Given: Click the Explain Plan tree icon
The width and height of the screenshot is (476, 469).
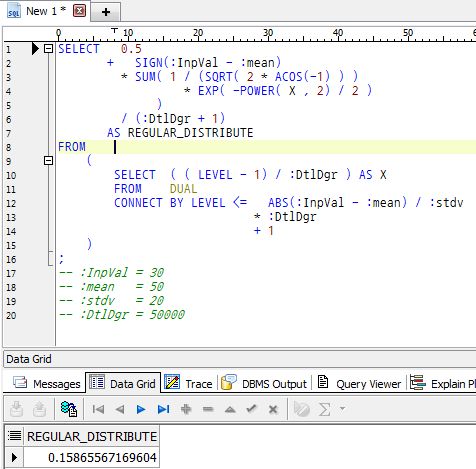Looking at the screenshot, I should [x=417, y=382].
